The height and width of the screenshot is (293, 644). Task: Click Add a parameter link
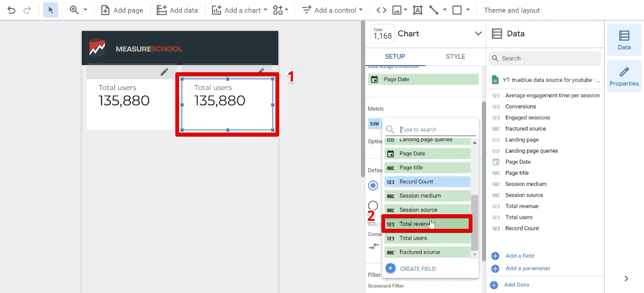coord(528,268)
